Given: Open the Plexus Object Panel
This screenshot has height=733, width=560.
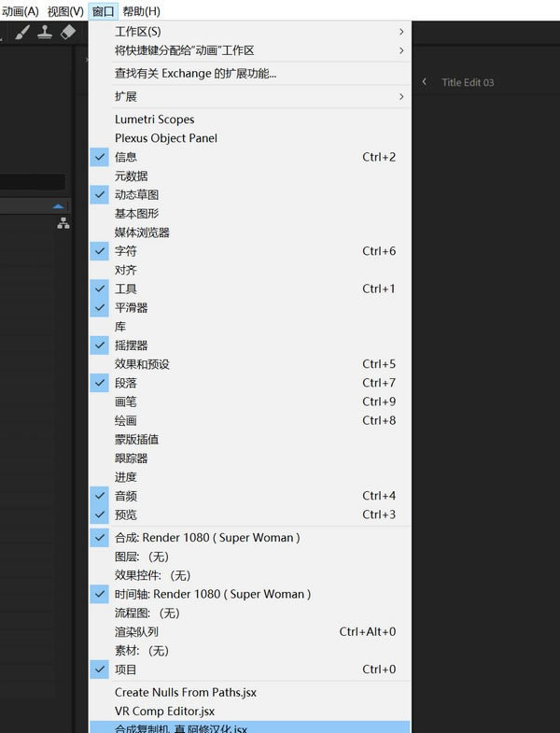Looking at the screenshot, I should click(x=250, y=138).
